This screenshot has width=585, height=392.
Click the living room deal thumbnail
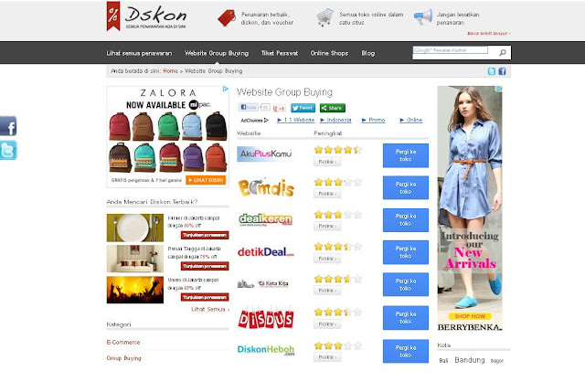click(135, 259)
